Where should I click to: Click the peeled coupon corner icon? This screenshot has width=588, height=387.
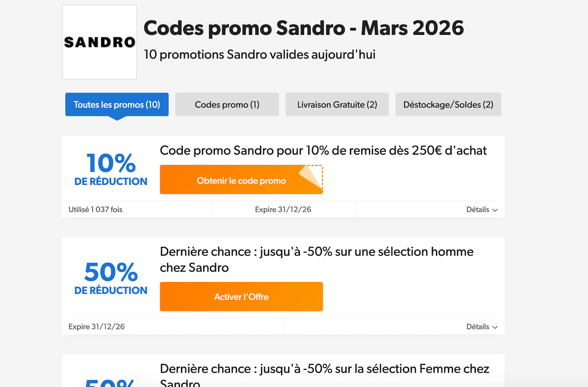310,176
